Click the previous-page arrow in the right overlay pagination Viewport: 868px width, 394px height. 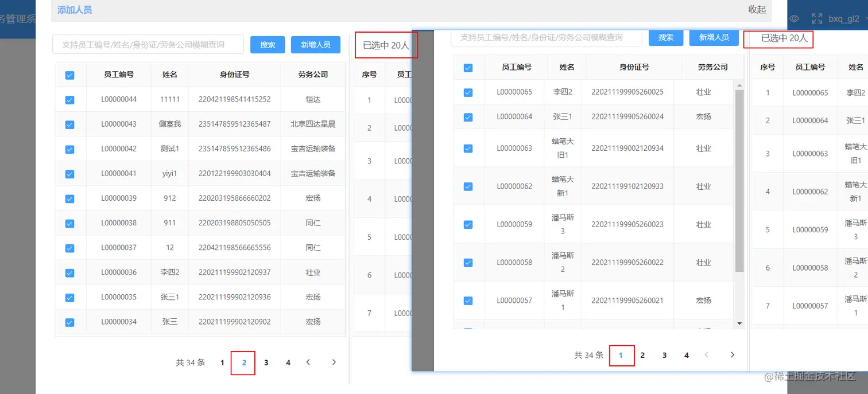(x=706, y=355)
